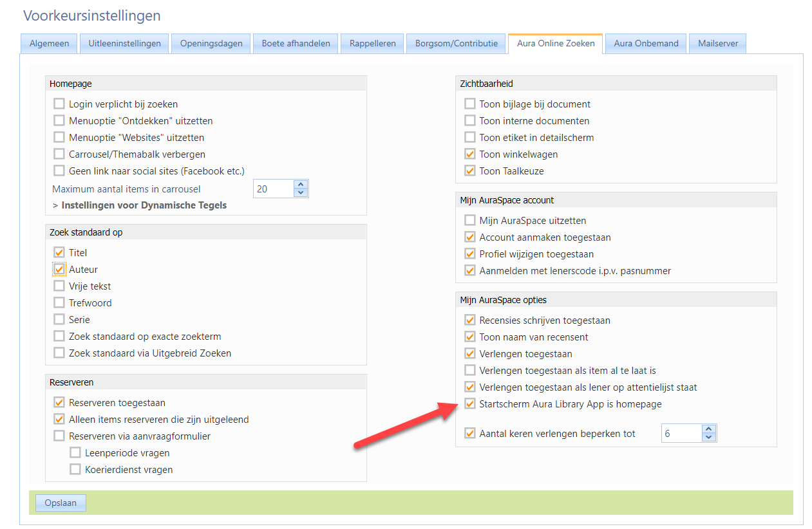Uncheck "Toon winkelwagen" option
This screenshot has height=529, width=812.
coord(470,154)
